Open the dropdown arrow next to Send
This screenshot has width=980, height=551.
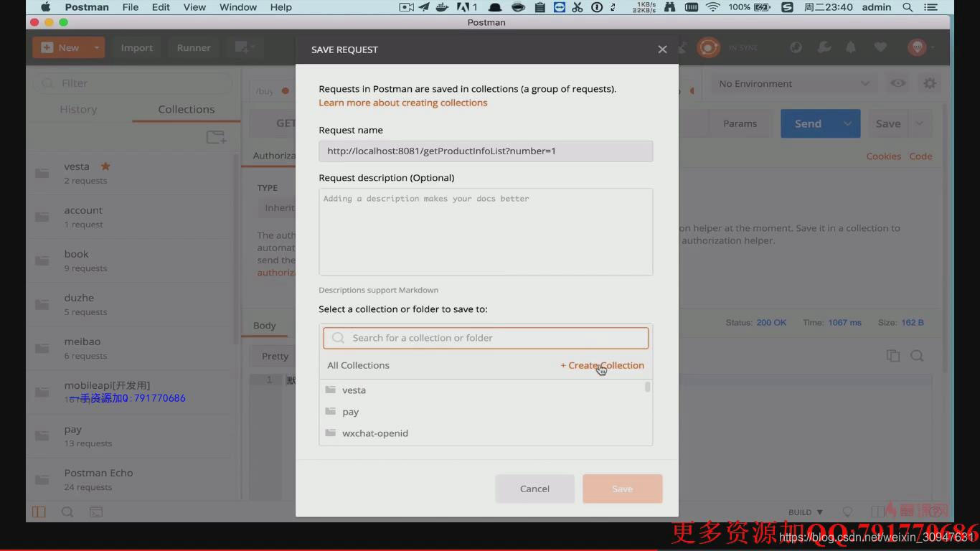coord(848,123)
